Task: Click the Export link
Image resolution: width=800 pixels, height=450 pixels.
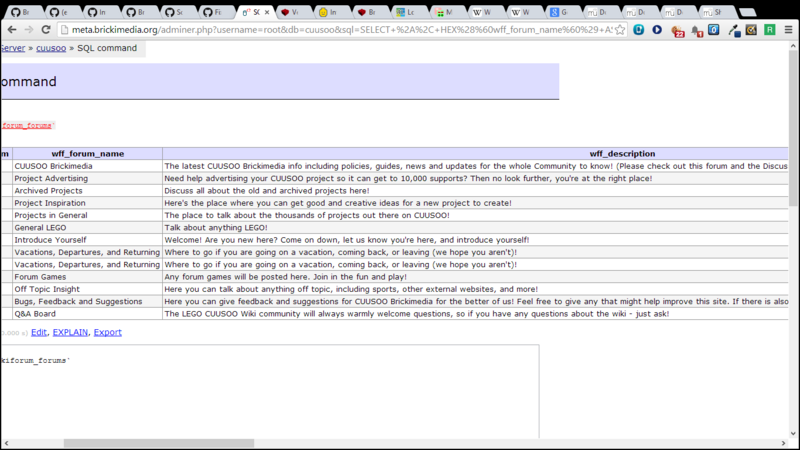Action: 108,332
